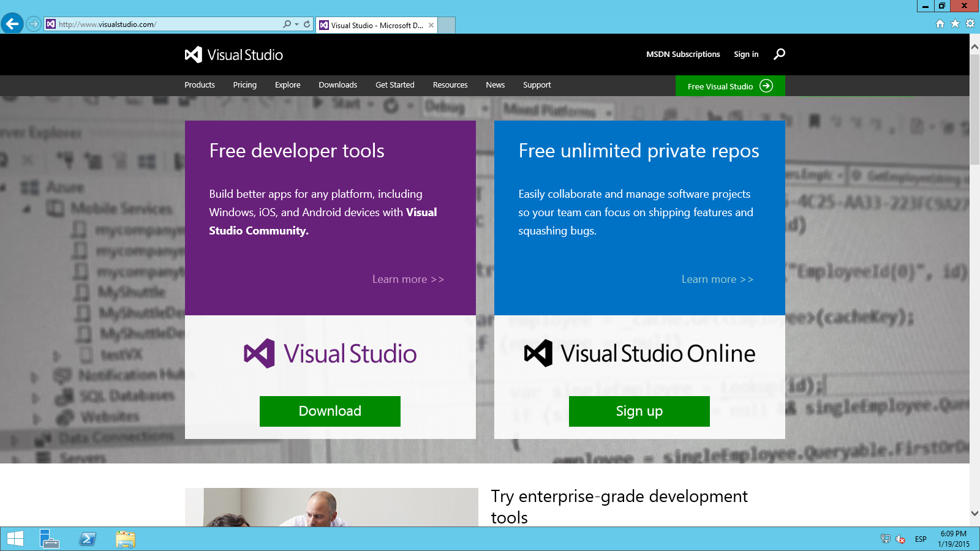This screenshot has width=980, height=551.
Task: Open the Explore menu item
Action: pyautogui.click(x=288, y=85)
